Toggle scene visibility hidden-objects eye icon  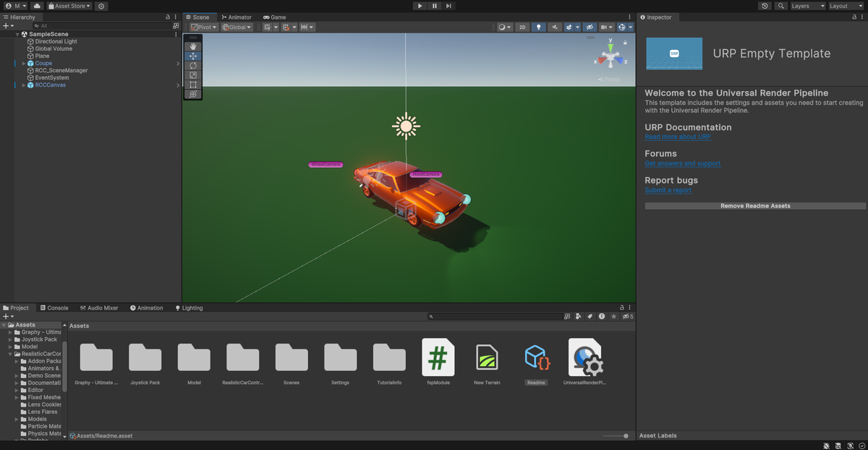click(590, 27)
